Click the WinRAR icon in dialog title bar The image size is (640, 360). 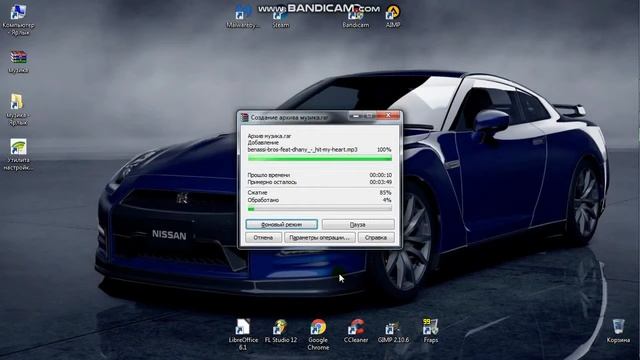[x=244, y=117]
